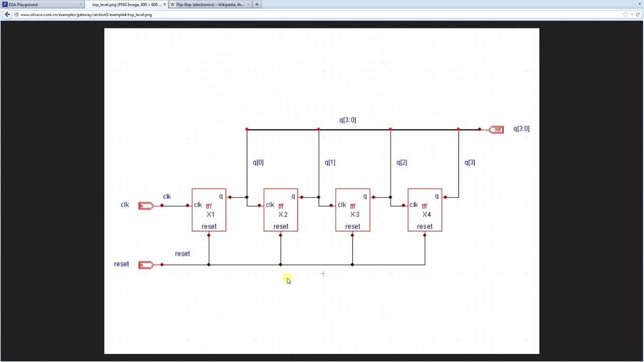
Task: Reload the current page
Action: tap(637, 15)
